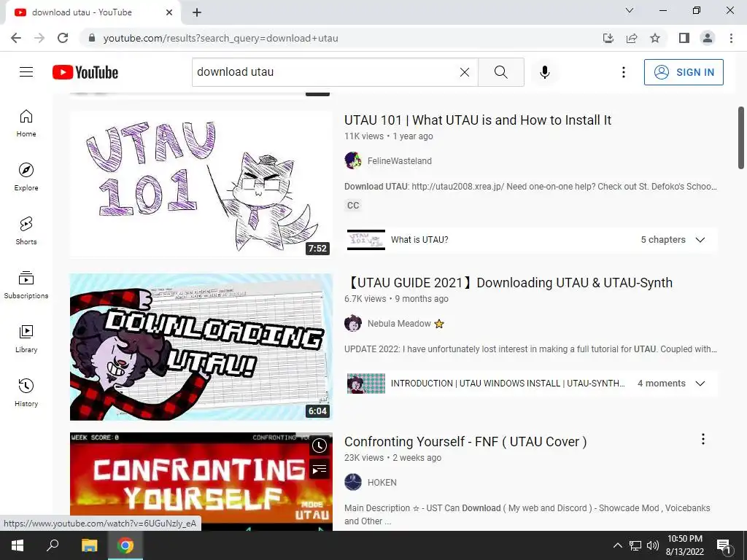The image size is (747, 560).
Task: Open a new browser tab
Action: [x=197, y=12]
